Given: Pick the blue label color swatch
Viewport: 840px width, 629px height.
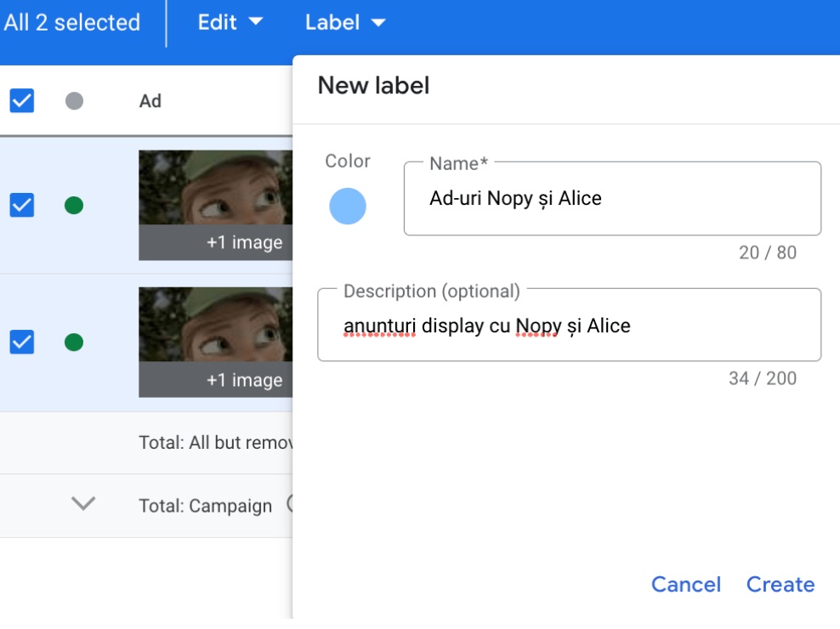Looking at the screenshot, I should pos(348,207).
